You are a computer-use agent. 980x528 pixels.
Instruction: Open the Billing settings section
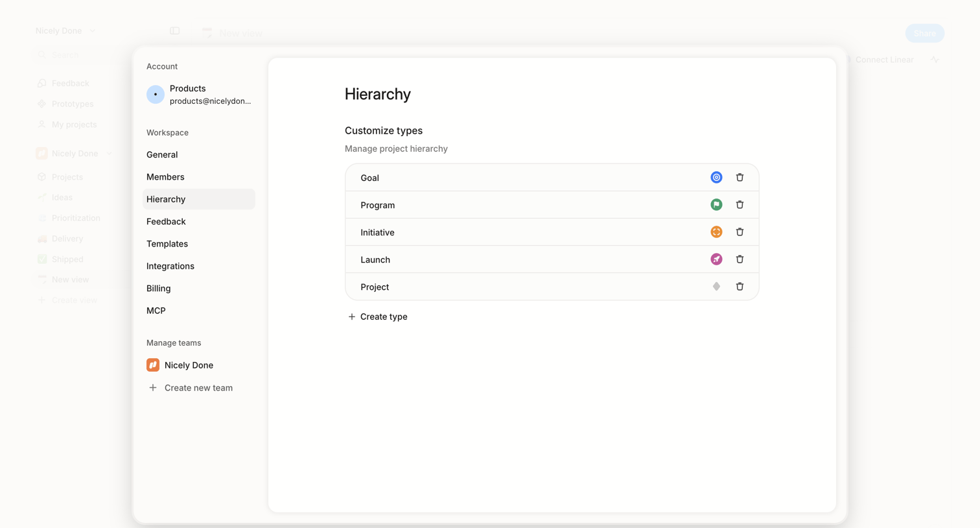pyautogui.click(x=199, y=288)
